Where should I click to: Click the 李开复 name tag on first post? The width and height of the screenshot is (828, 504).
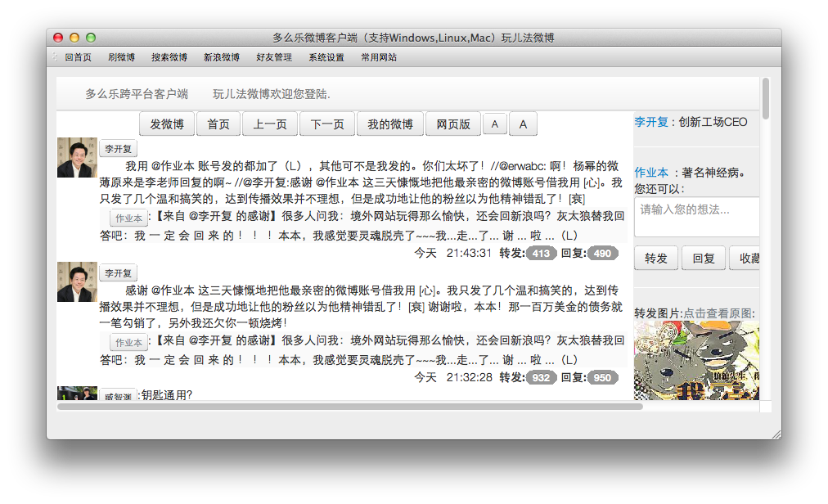[119, 149]
